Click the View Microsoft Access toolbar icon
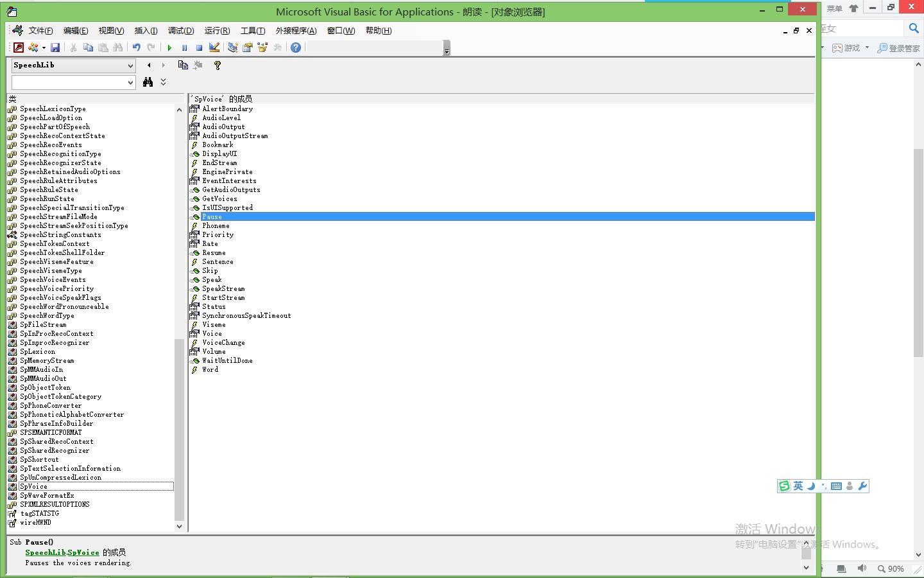This screenshot has width=924, height=578. pos(19,48)
